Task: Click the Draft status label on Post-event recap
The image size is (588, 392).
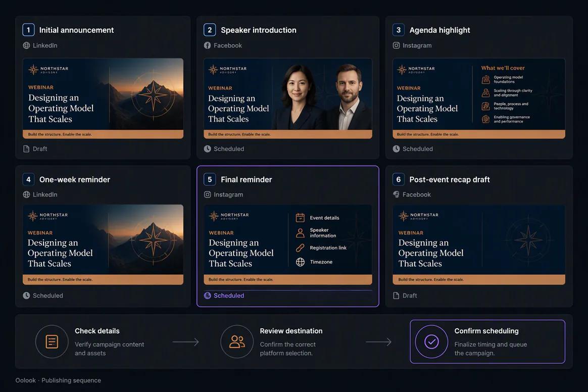Action: tap(410, 296)
